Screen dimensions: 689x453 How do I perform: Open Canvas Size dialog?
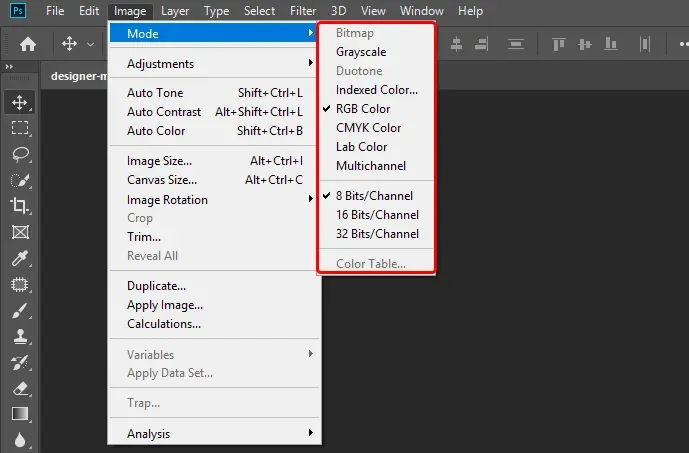(213, 180)
